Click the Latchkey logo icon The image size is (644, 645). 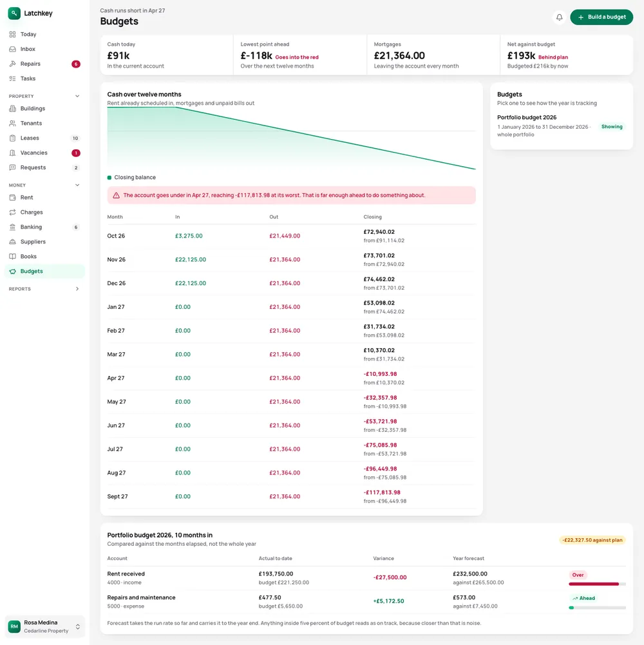coord(14,13)
